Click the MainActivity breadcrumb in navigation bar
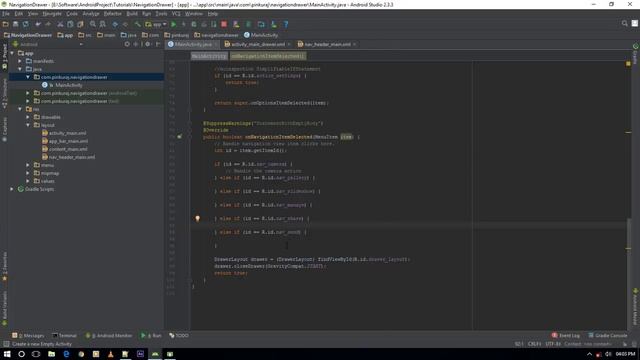Image resolution: width=640 pixels, height=360 pixels. tap(261, 35)
